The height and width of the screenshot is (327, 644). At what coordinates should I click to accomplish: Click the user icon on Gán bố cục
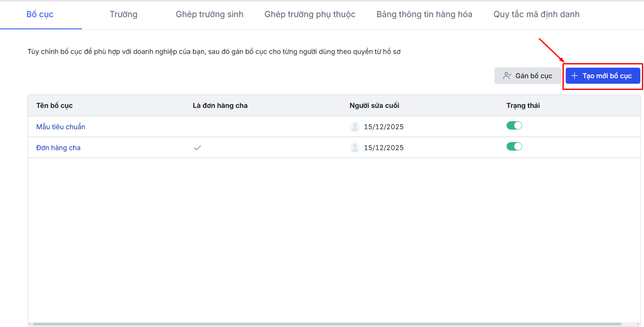pyautogui.click(x=507, y=76)
